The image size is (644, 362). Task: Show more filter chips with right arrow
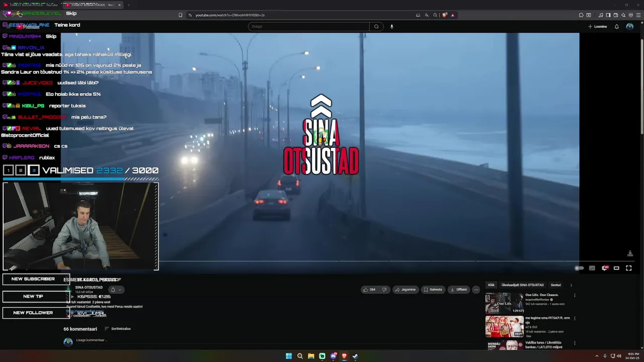pos(571,285)
